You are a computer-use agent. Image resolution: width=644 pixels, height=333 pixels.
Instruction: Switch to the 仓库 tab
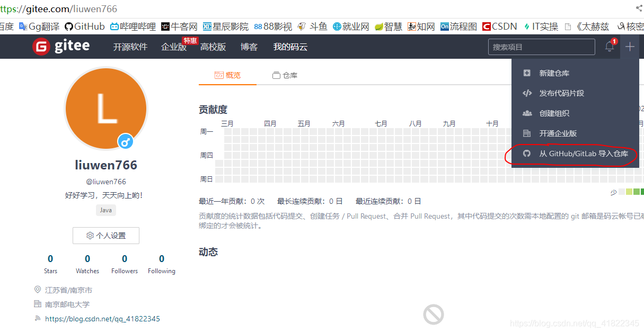click(285, 75)
